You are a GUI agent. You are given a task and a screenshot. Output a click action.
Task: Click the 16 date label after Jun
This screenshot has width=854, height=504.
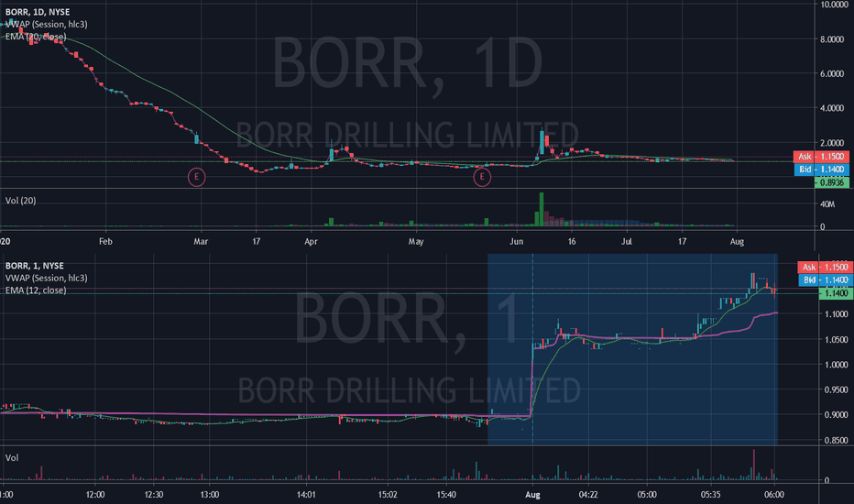[x=572, y=241]
